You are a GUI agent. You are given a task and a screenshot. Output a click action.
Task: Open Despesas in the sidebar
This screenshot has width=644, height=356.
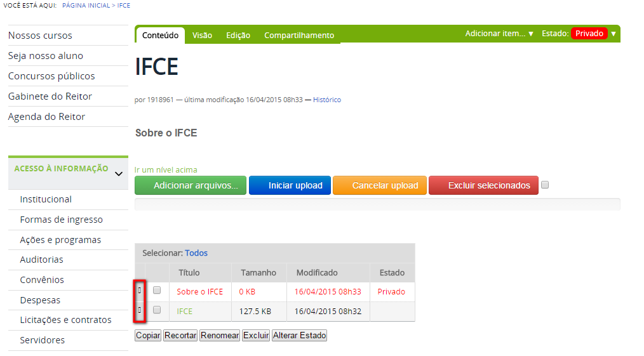click(40, 300)
